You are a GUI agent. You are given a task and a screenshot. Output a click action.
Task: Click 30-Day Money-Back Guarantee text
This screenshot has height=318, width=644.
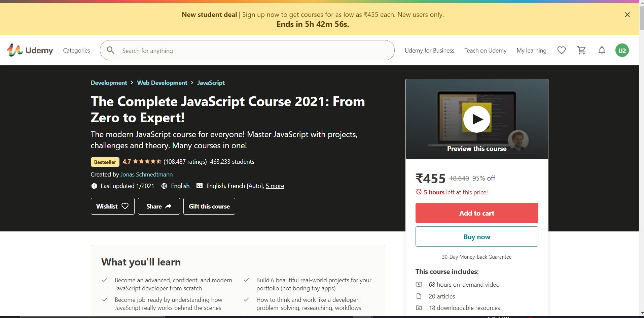tap(476, 257)
